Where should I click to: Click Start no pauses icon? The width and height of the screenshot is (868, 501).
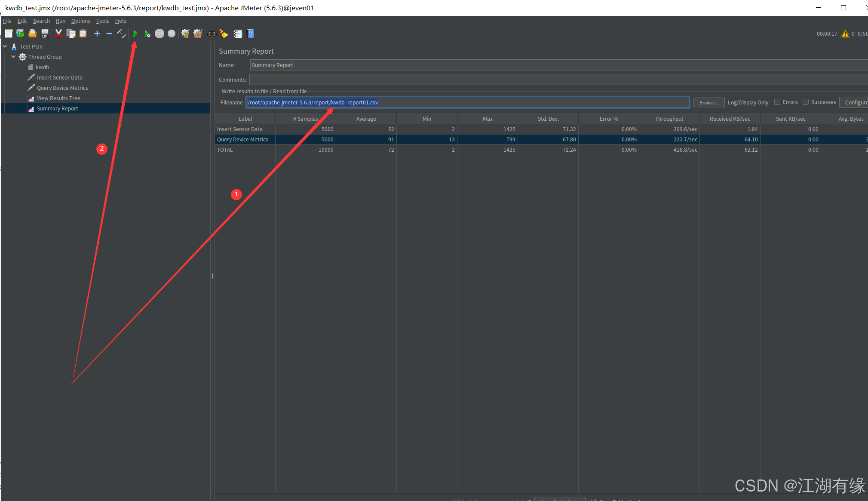(147, 34)
